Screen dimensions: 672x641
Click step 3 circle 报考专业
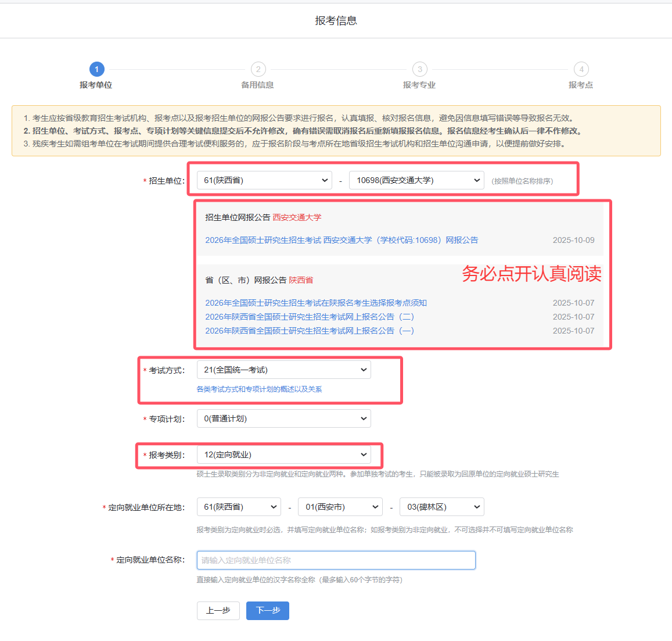point(419,69)
